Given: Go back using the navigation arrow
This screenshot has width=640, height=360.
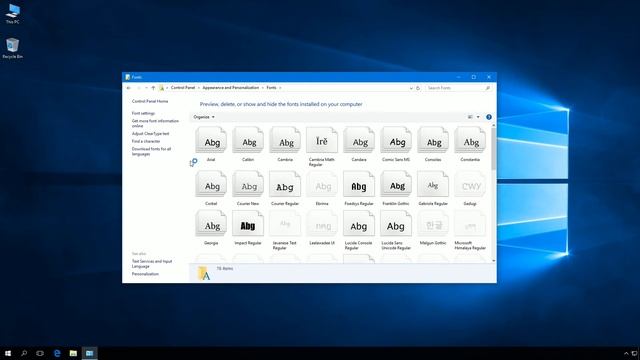Looking at the screenshot, I should 129,88.
